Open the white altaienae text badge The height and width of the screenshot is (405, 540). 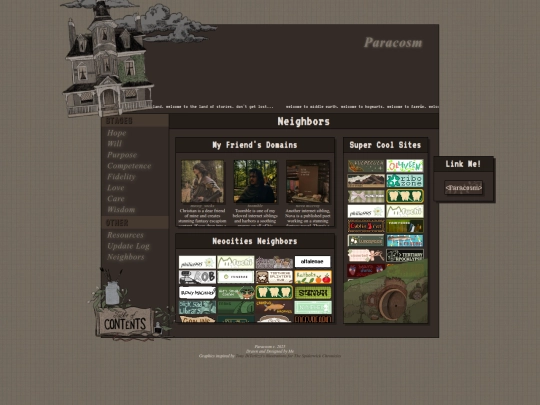click(x=312, y=262)
